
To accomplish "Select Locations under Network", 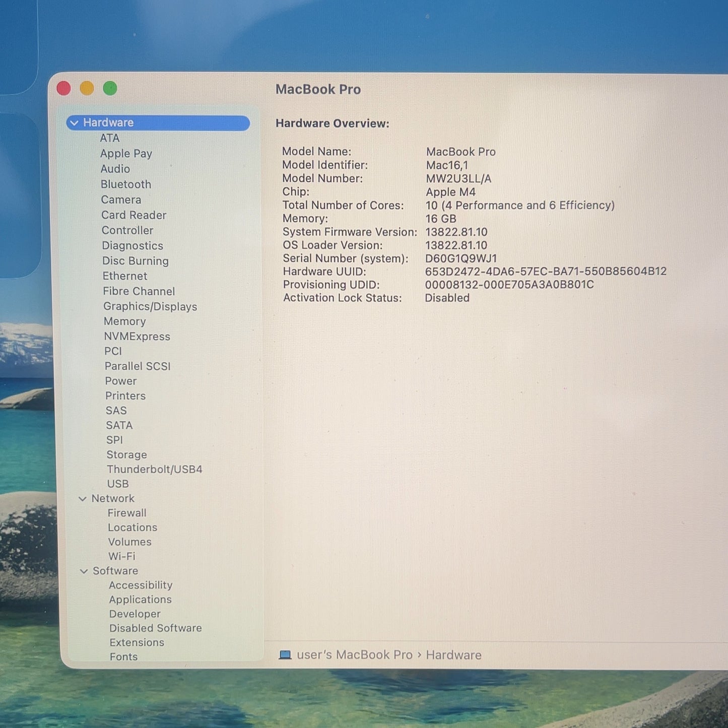I will pos(133,527).
